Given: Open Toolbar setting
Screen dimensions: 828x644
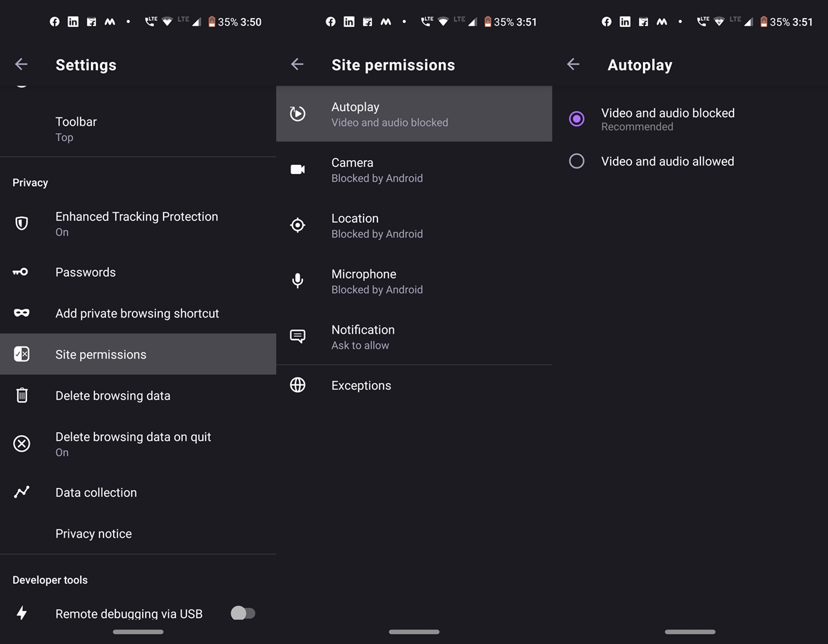Looking at the screenshot, I should pyautogui.click(x=138, y=128).
